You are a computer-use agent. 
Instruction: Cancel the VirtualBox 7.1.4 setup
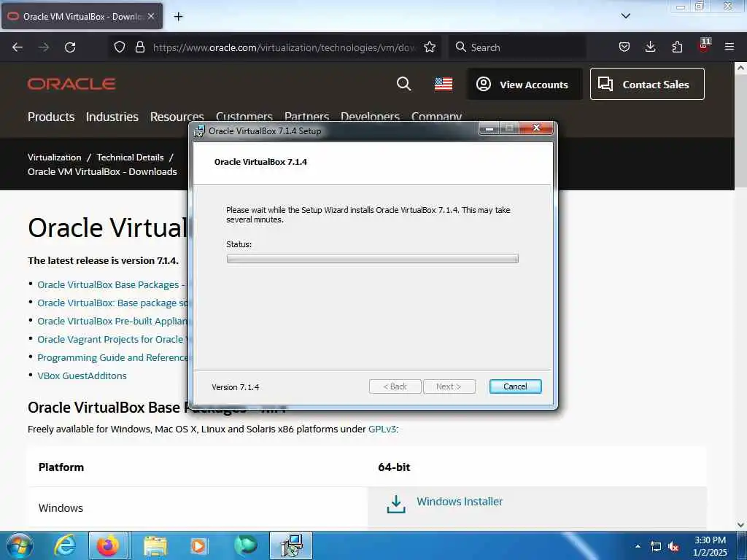coord(515,386)
